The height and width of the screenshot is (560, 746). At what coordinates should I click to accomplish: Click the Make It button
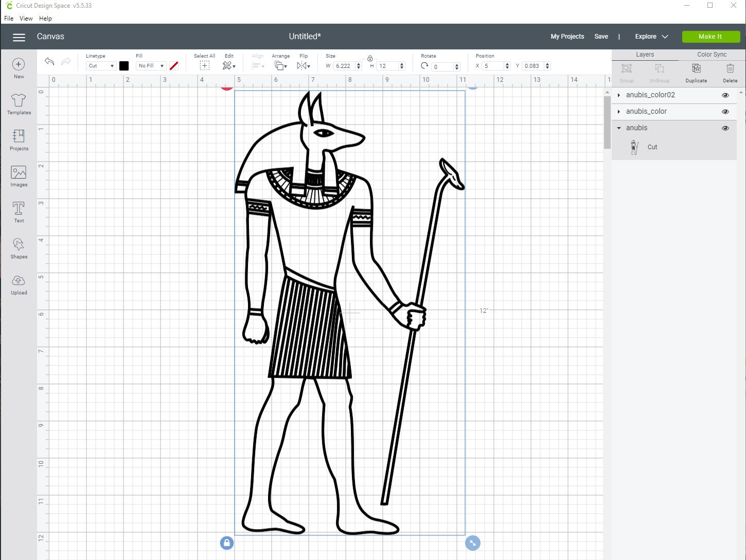point(711,37)
